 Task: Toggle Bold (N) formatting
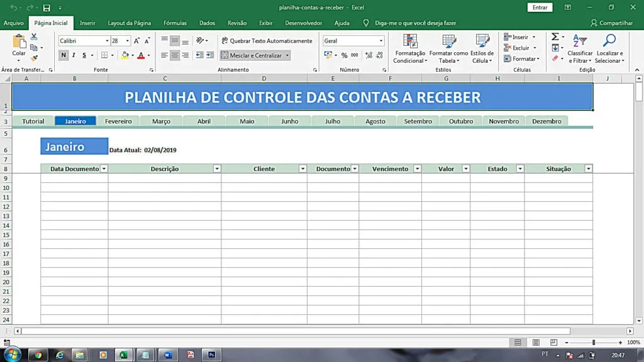(x=64, y=55)
